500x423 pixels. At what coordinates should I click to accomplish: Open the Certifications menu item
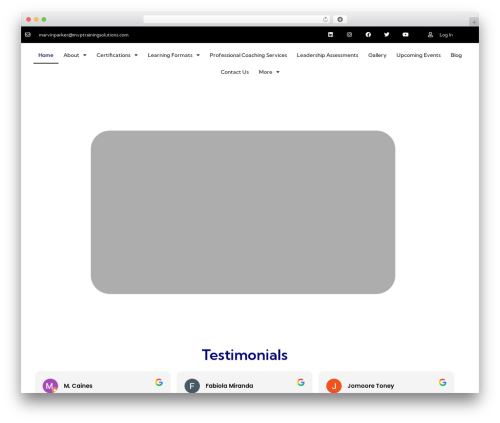(113, 55)
